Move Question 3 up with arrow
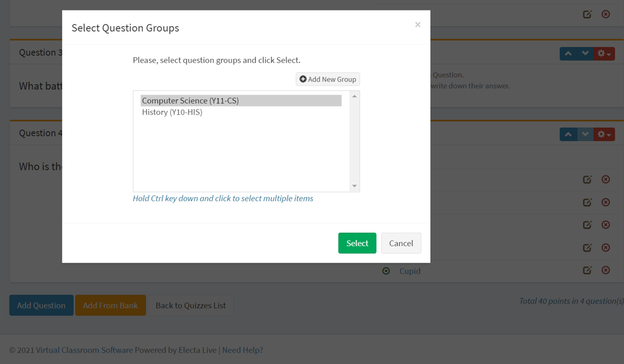Viewport: 624px width, 364px height. [x=568, y=54]
